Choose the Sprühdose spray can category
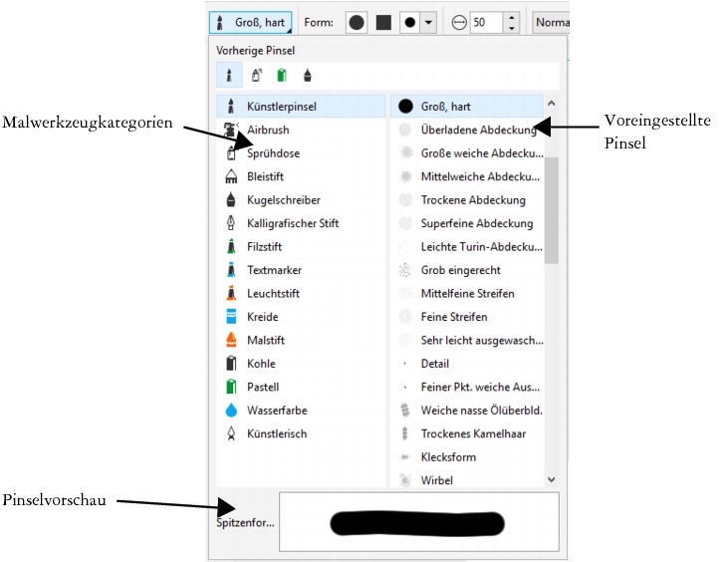728x562 pixels. pyautogui.click(x=231, y=153)
